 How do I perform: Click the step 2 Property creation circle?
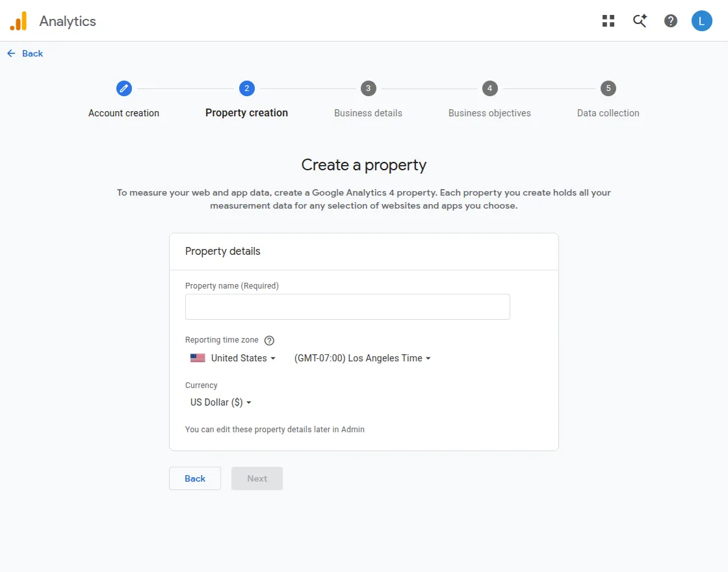246,88
